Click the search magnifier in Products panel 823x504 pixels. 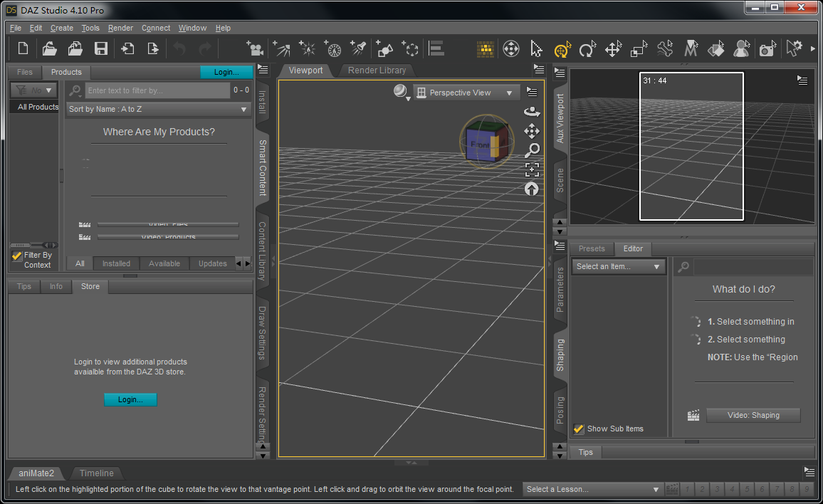(74, 90)
